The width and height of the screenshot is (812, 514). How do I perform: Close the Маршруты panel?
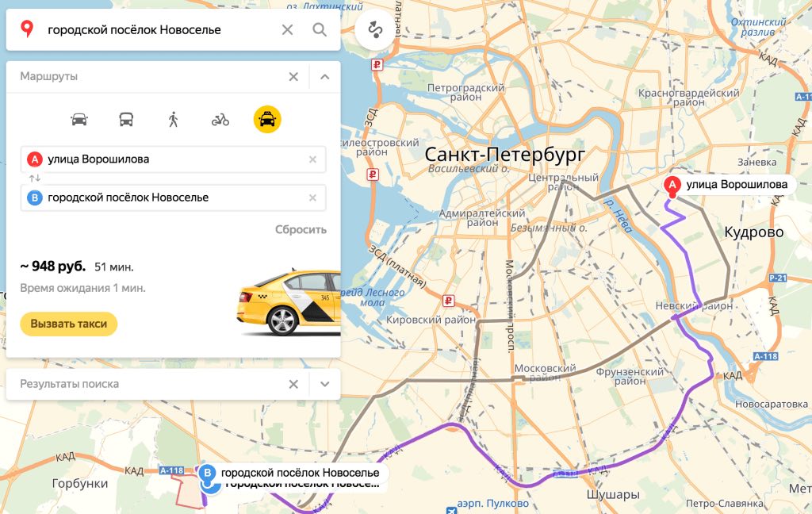tap(293, 77)
